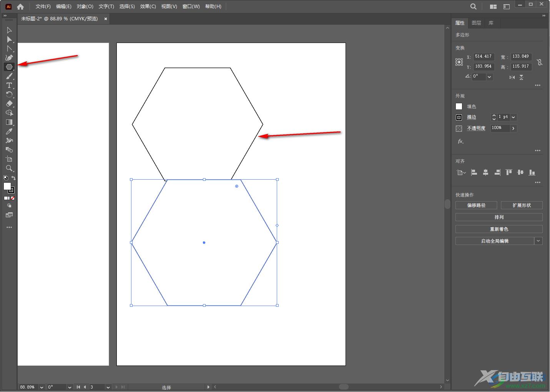Click the Home icon

click(x=20, y=7)
